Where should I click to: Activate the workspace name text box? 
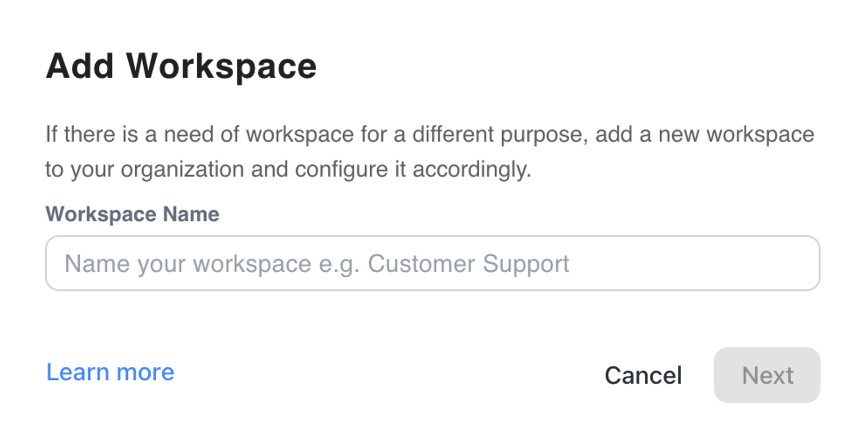(432, 263)
